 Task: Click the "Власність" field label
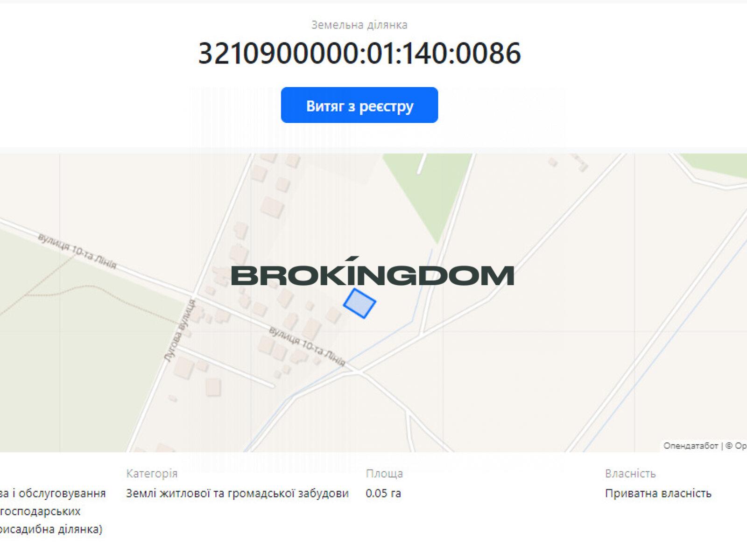630,474
